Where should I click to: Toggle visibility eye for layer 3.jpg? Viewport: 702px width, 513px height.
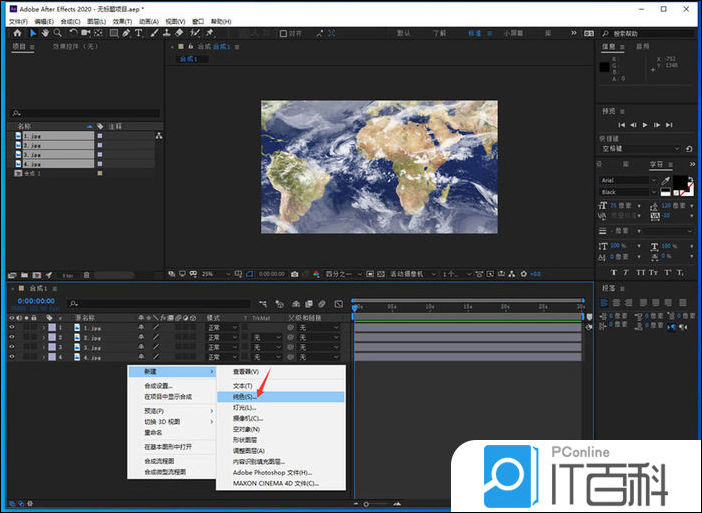(12, 347)
